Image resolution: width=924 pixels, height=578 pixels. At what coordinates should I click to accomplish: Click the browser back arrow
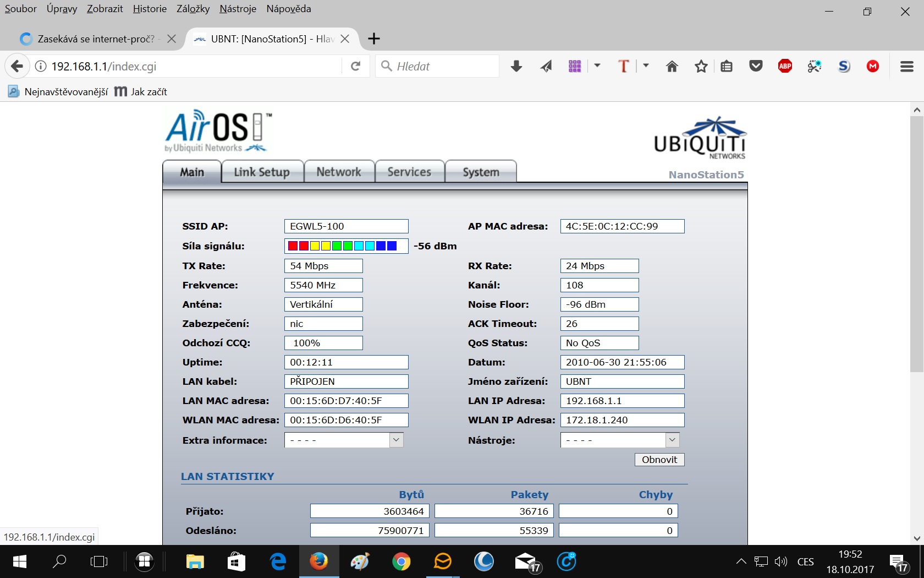coord(17,67)
